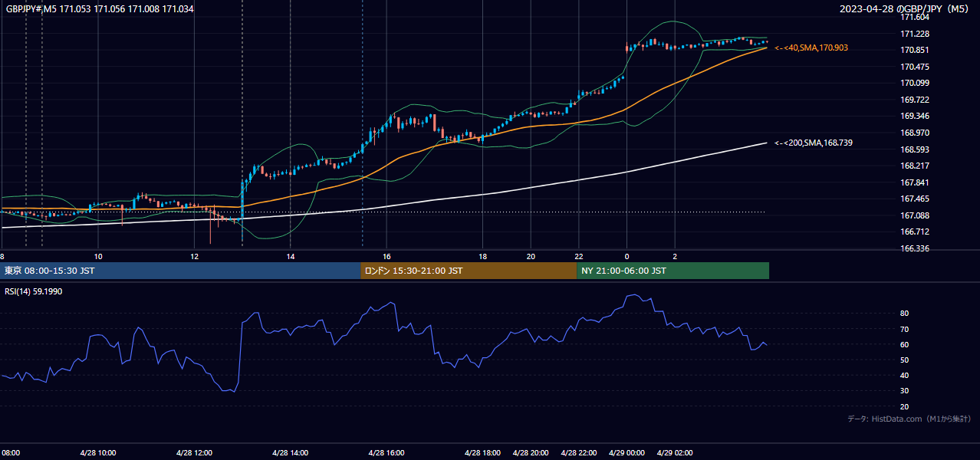Viewport: 980px width, 460px height.
Task: Click the bottom time label 4/28 18:00
Action: click(483, 453)
